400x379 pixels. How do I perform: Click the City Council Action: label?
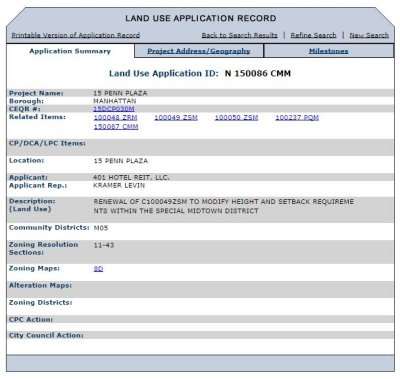(x=46, y=335)
